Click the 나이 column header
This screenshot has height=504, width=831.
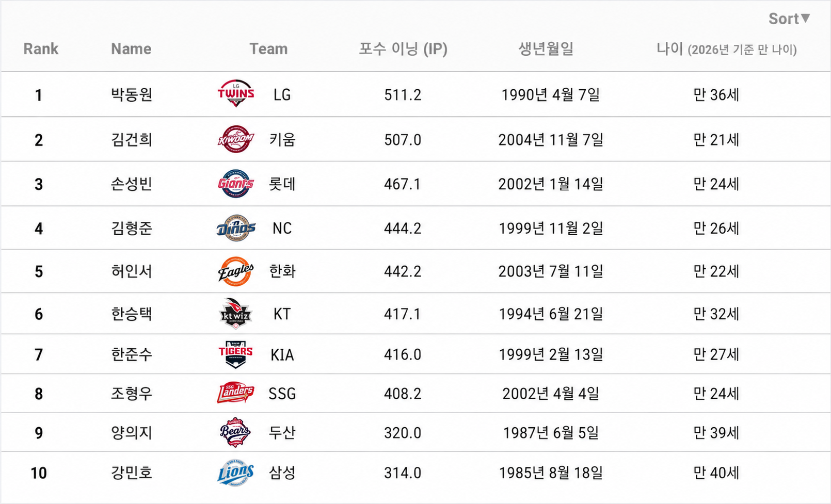[727, 49]
